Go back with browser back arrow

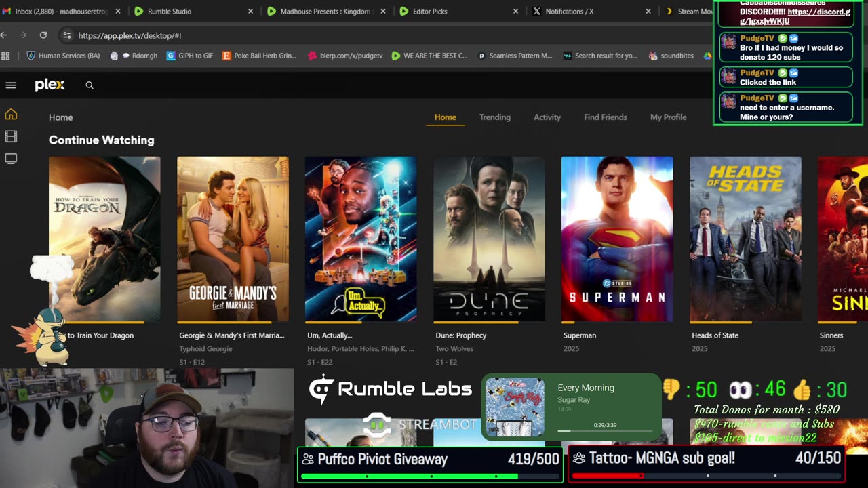4,35
